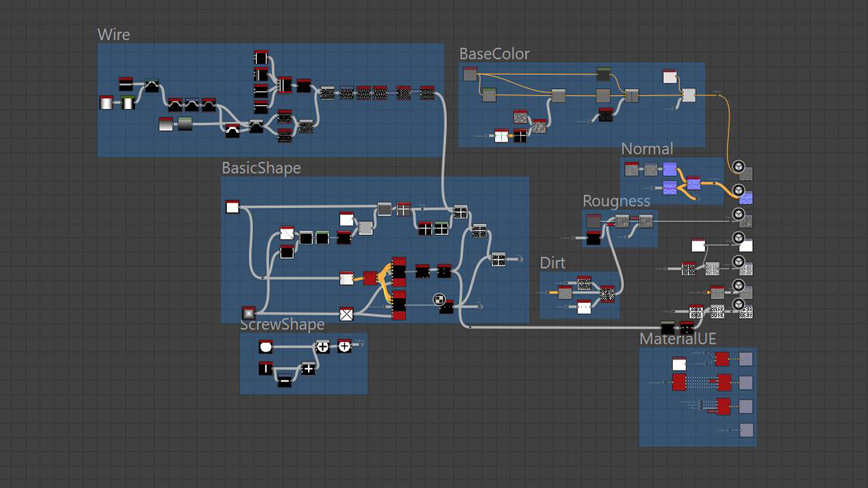Select the gray node at Dirt's left side

pos(565,293)
